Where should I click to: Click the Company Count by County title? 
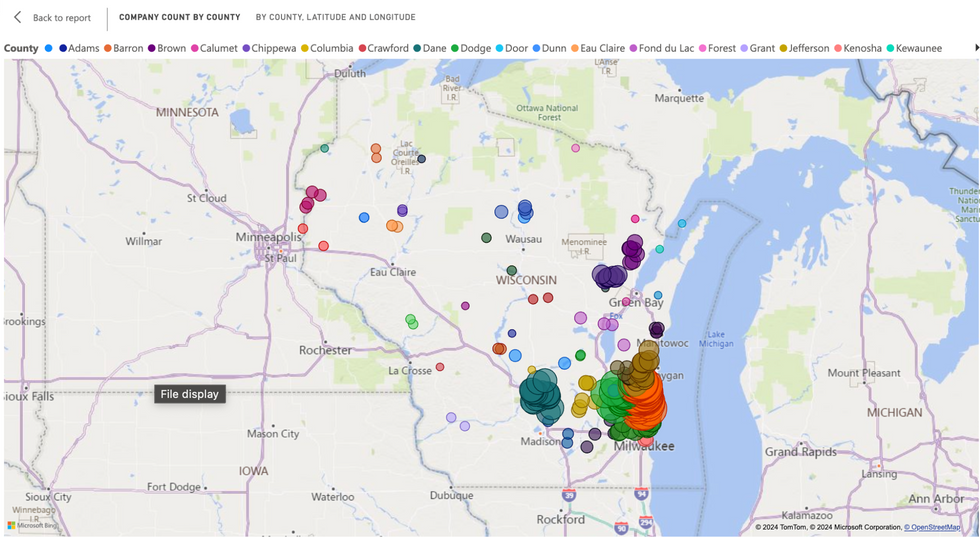(179, 18)
